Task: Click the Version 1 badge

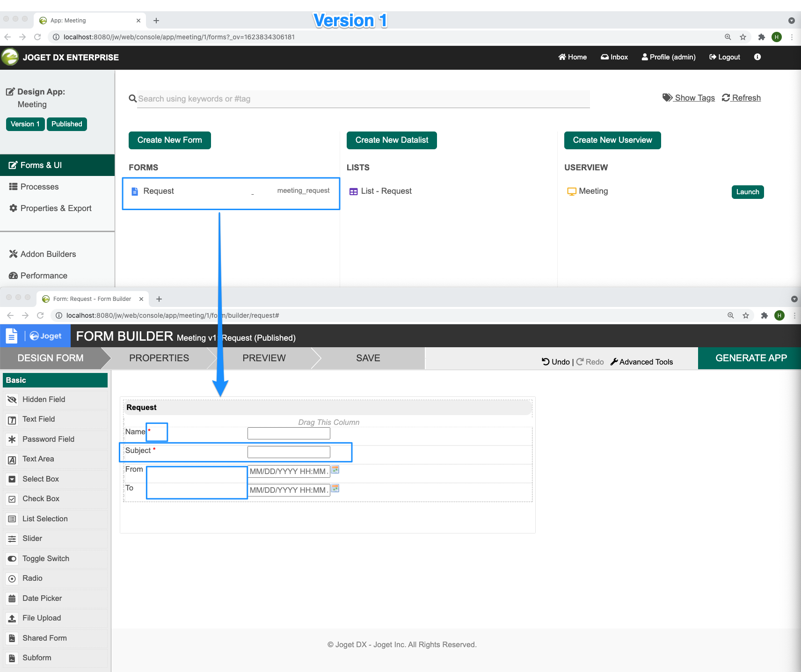Action: point(25,124)
